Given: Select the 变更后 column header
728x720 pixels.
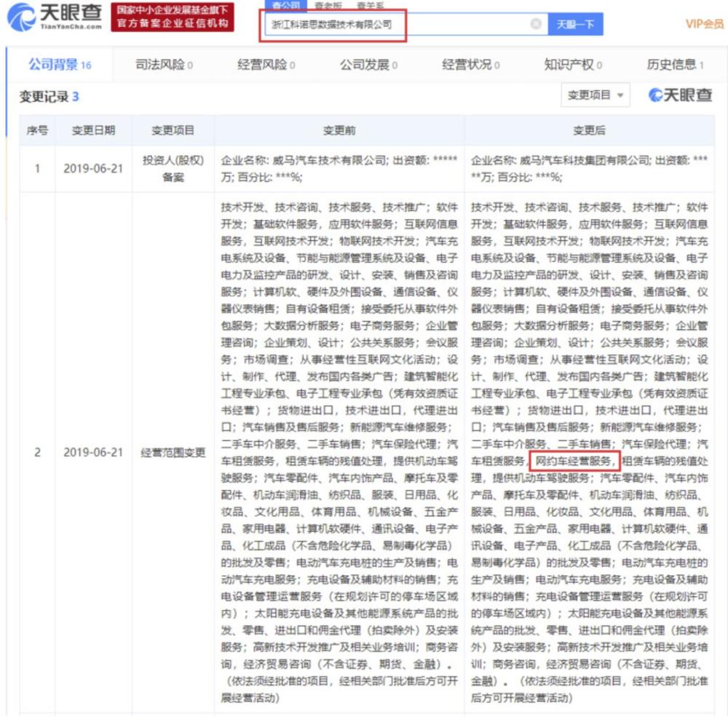Looking at the screenshot, I should 589,130.
